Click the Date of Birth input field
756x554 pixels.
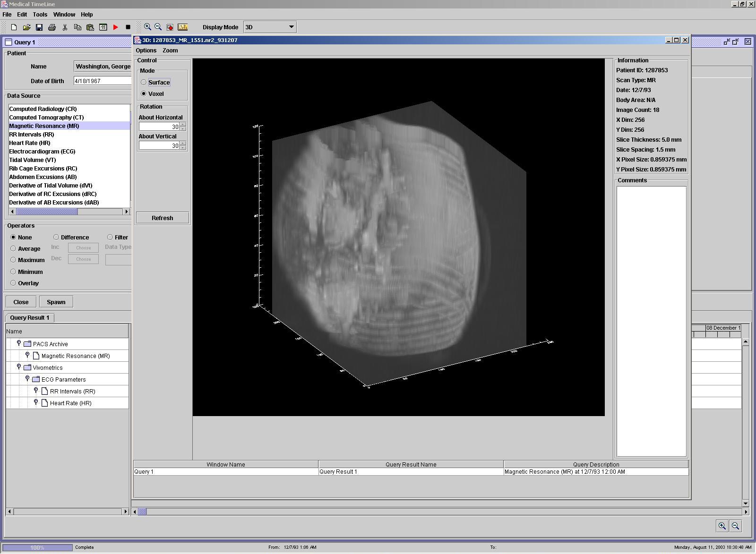pyautogui.click(x=103, y=81)
